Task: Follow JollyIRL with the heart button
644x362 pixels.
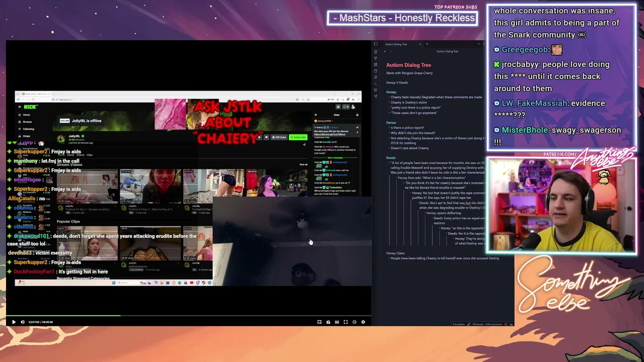Action: pyautogui.click(x=267, y=137)
